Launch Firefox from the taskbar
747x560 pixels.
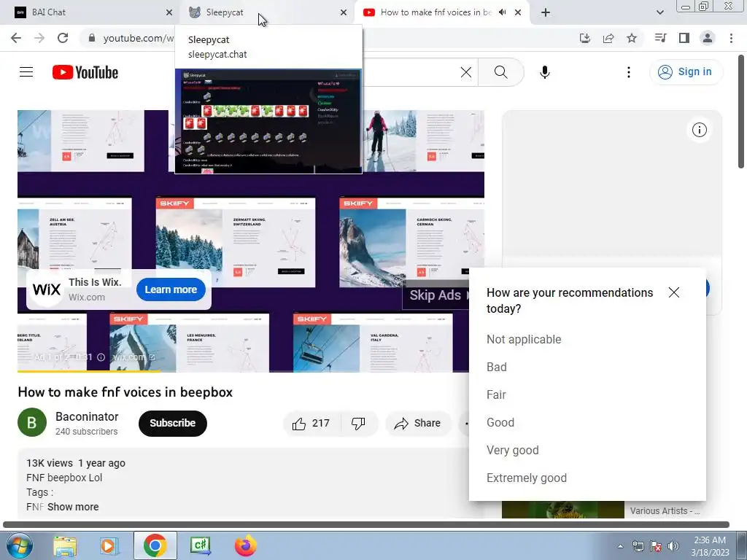[x=245, y=545]
